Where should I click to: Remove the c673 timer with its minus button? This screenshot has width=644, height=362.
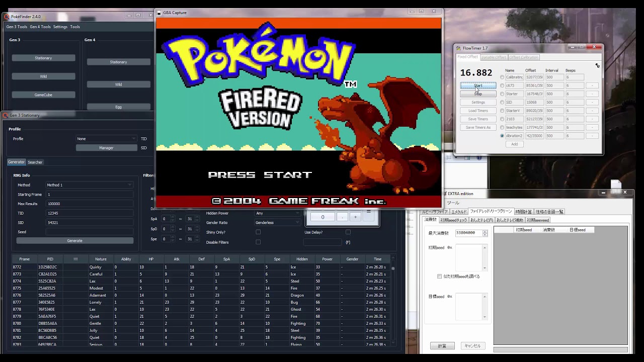pos(592,85)
